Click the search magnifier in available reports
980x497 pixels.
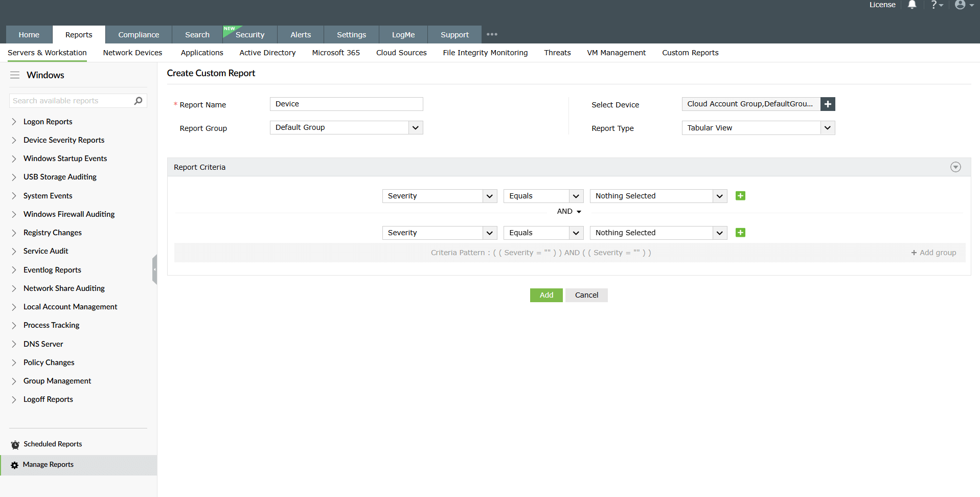(x=138, y=101)
